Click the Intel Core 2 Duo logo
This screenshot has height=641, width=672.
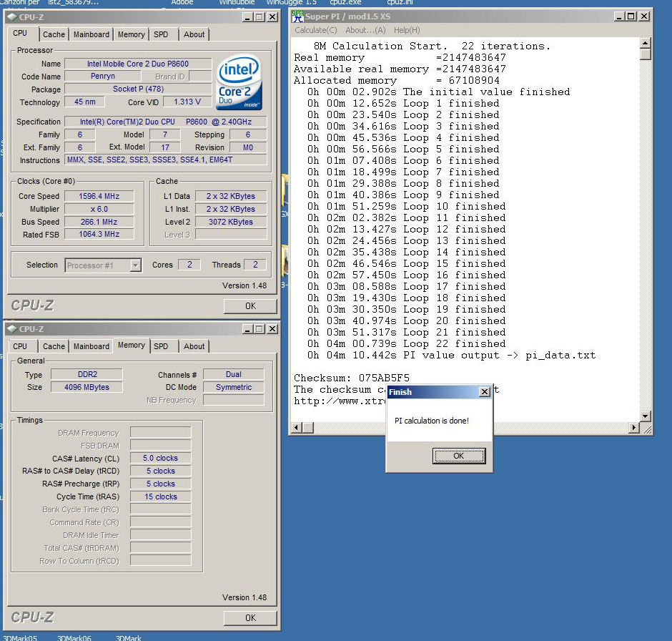coord(239,81)
